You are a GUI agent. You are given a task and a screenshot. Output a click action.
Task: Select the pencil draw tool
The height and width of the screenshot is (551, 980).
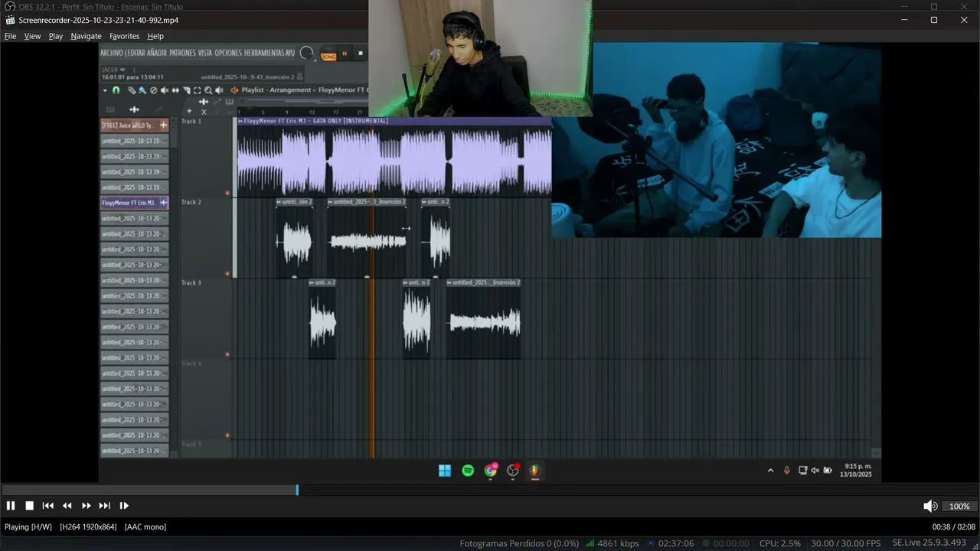coord(132,90)
